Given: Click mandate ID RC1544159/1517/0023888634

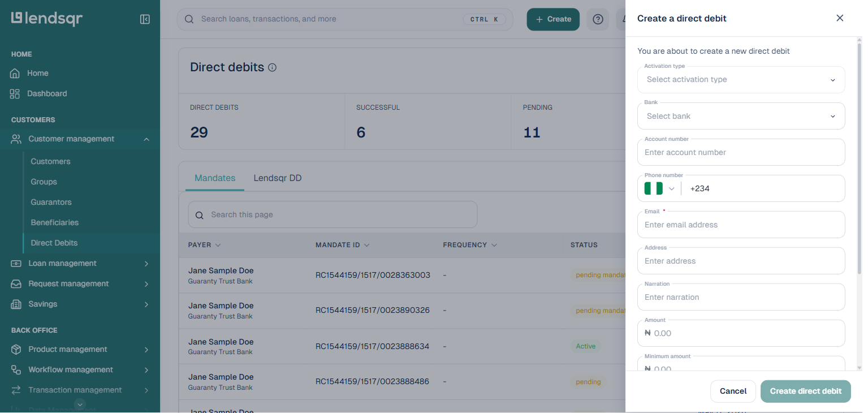Looking at the screenshot, I should [x=373, y=346].
